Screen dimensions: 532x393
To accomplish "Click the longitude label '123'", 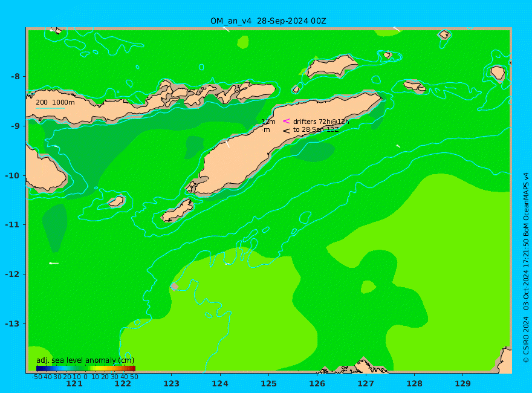I will (x=171, y=384).
